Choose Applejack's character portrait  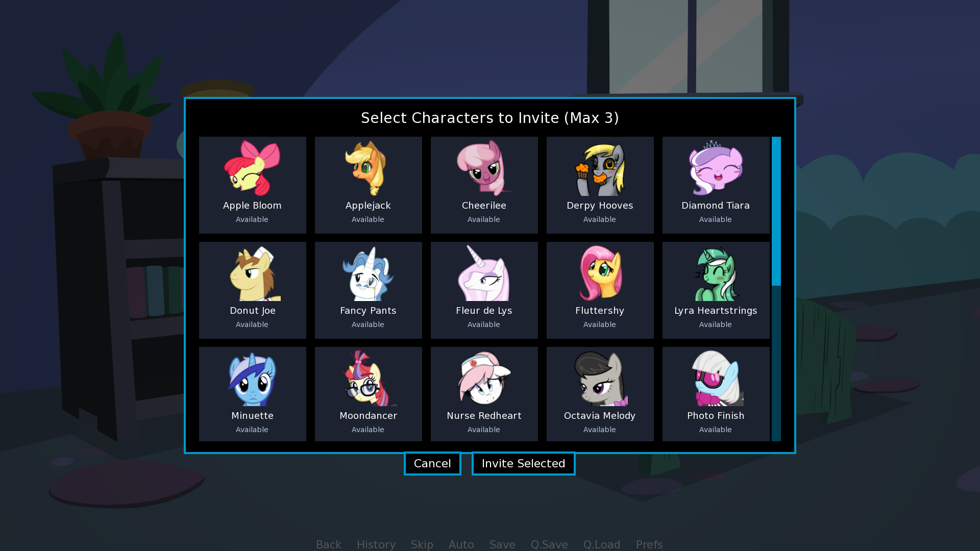(x=368, y=168)
